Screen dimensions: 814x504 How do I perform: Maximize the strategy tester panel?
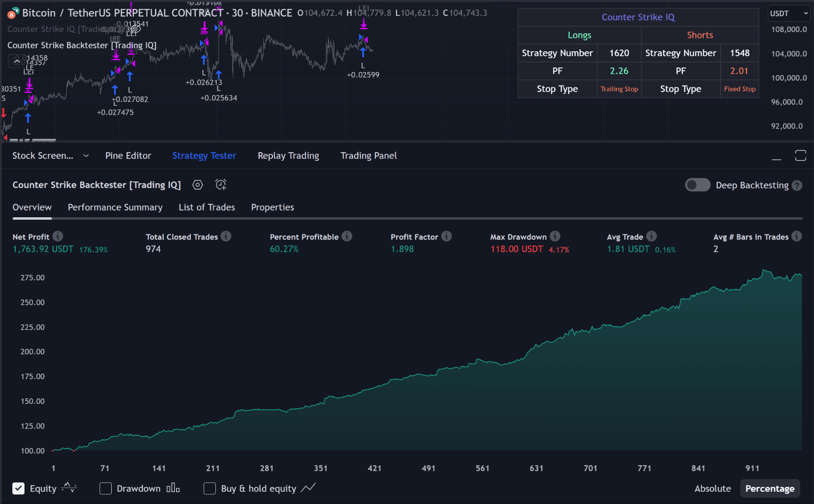point(800,156)
